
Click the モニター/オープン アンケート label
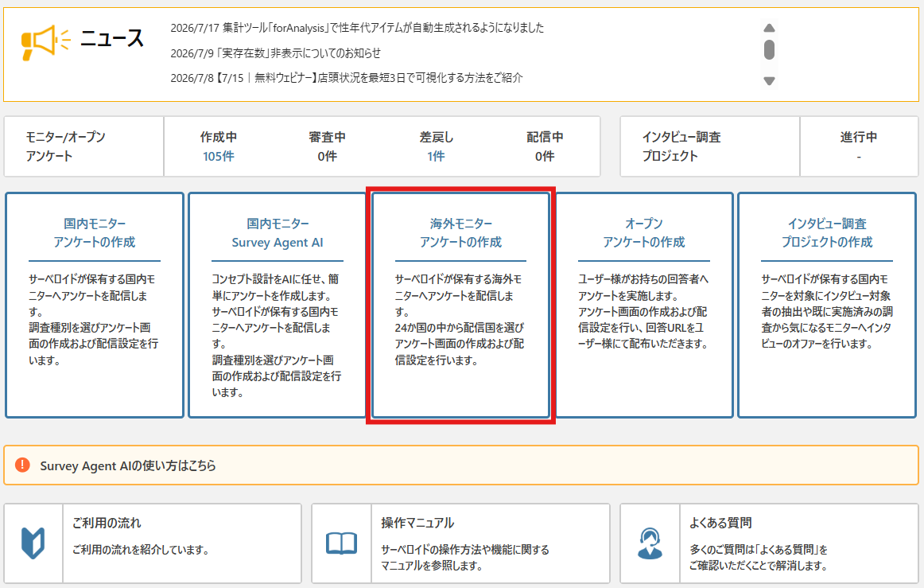(65, 146)
